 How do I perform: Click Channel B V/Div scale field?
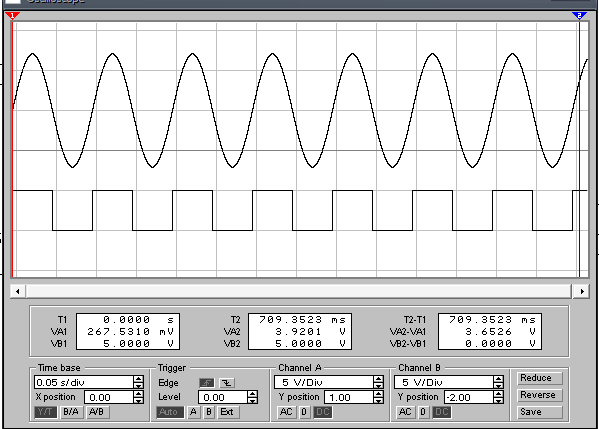tap(444, 382)
